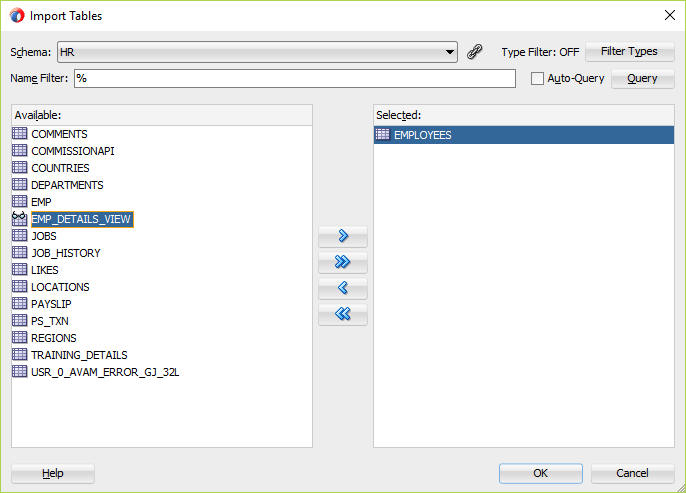This screenshot has width=686, height=493.
Task: Select LIKES in the Available list
Action: pos(45,270)
